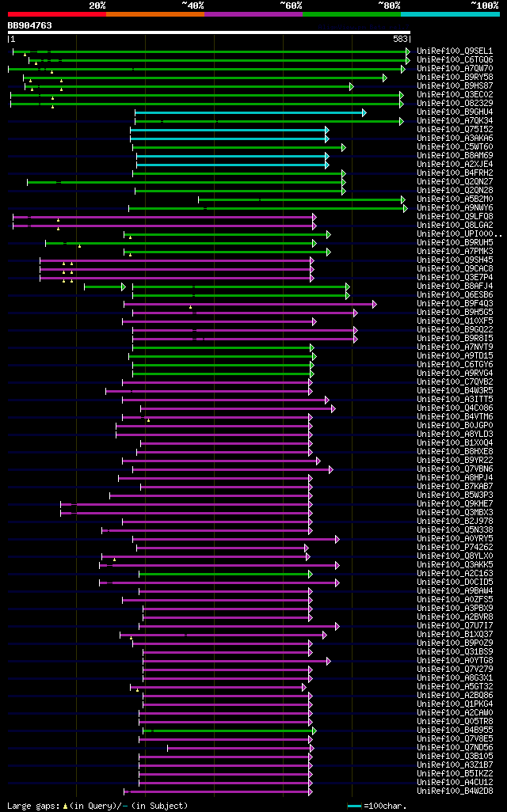
Task: Click the green ~80% legend bar
Action: click(352, 14)
